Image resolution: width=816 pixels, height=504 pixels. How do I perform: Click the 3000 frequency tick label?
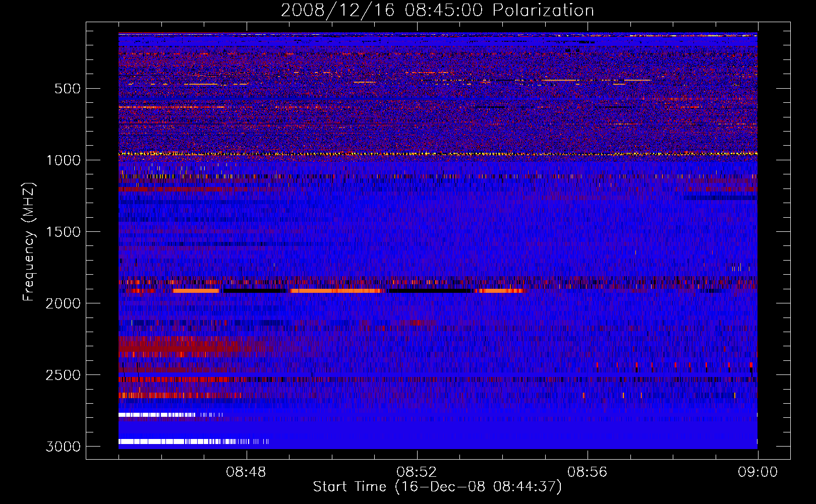[x=64, y=447]
